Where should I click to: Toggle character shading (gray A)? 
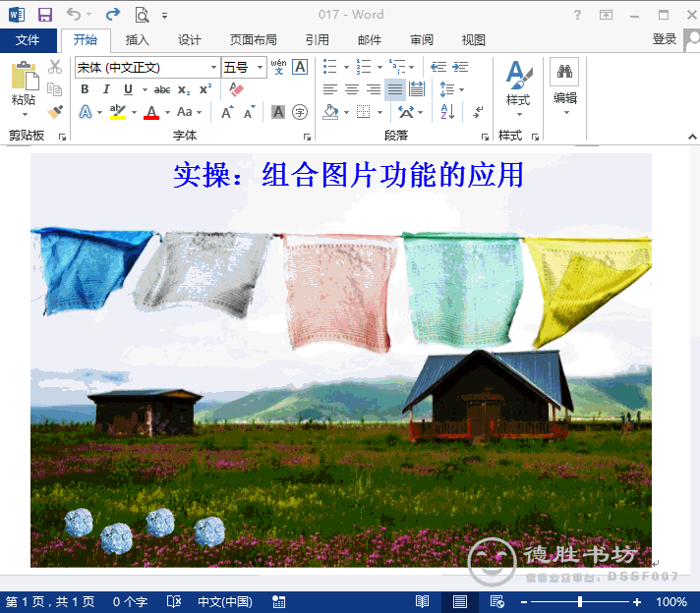(x=278, y=112)
